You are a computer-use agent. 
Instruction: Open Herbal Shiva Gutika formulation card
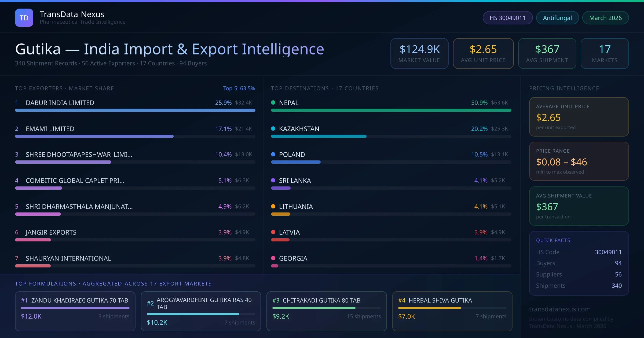[452, 311]
